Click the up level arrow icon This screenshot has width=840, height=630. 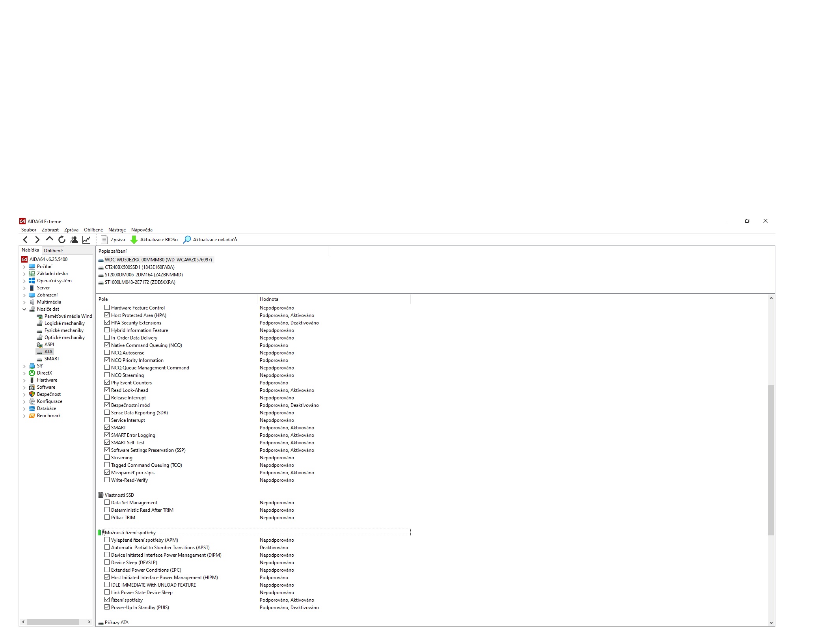click(50, 239)
